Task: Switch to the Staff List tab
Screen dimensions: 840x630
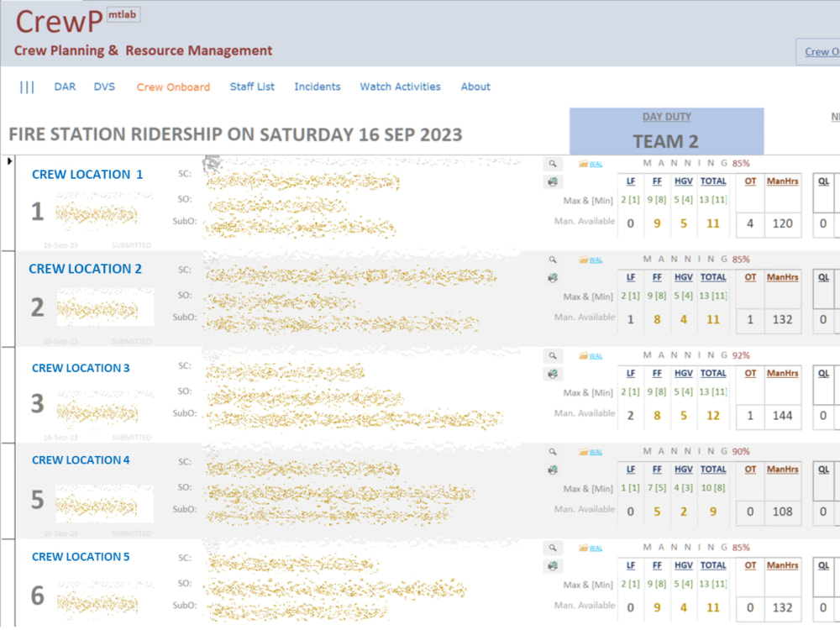Action: (x=252, y=87)
